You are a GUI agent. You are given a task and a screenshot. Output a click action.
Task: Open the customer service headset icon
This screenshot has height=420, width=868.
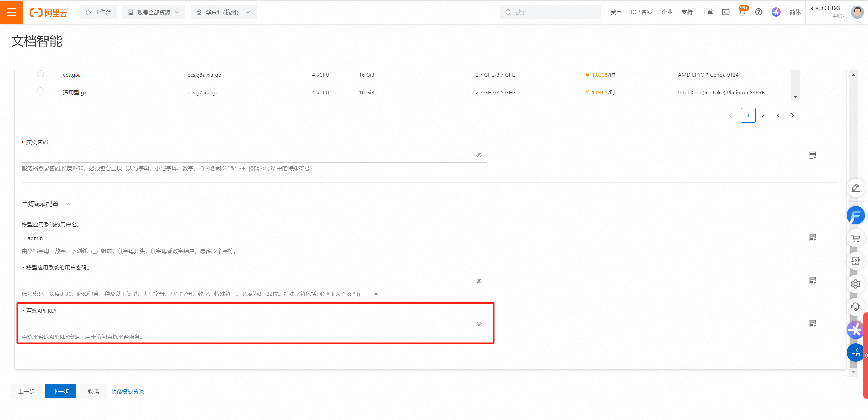tap(855, 307)
